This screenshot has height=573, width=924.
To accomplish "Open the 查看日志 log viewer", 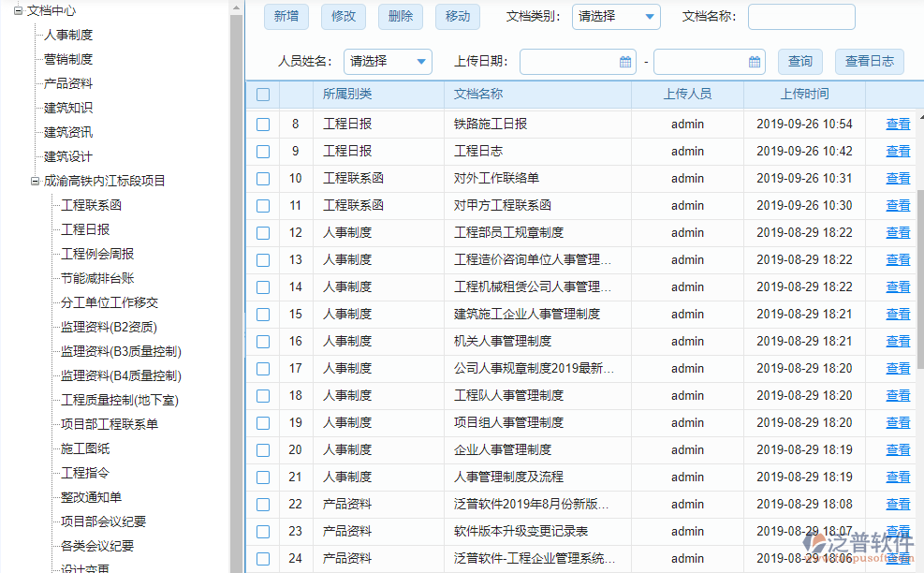I will [x=868, y=62].
